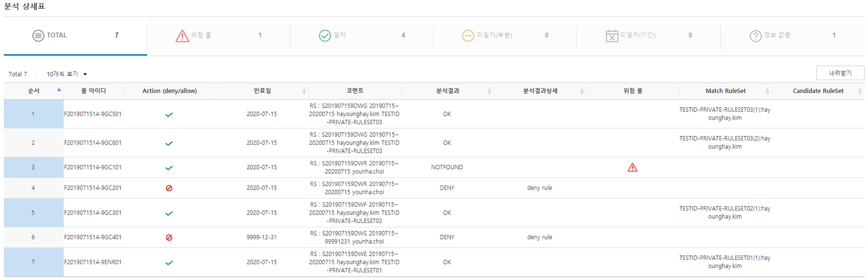This screenshot has height=280, width=868.
Task: Switch to 미일치(기간) tab
Action: pyautogui.click(x=649, y=35)
